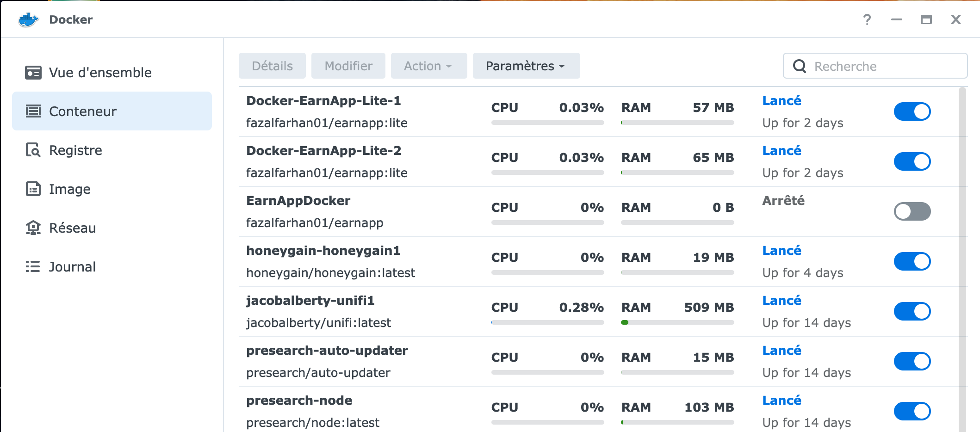
Task: Select the presearch-node container name
Action: coord(299,401)
